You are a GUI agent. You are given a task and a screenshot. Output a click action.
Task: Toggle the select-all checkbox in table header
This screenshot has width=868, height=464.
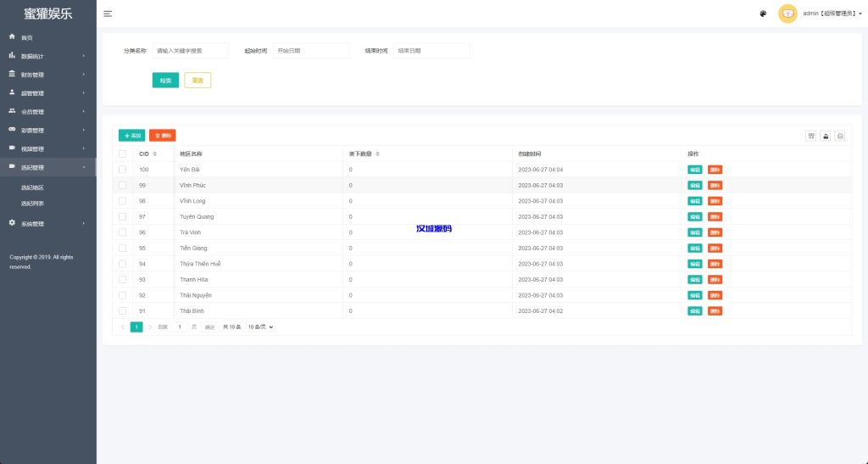coord(123,154)
